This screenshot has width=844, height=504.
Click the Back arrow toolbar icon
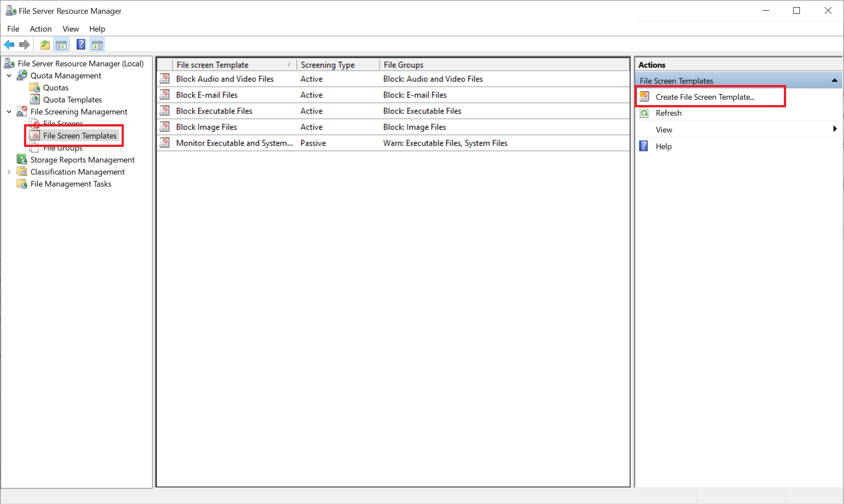9,45
